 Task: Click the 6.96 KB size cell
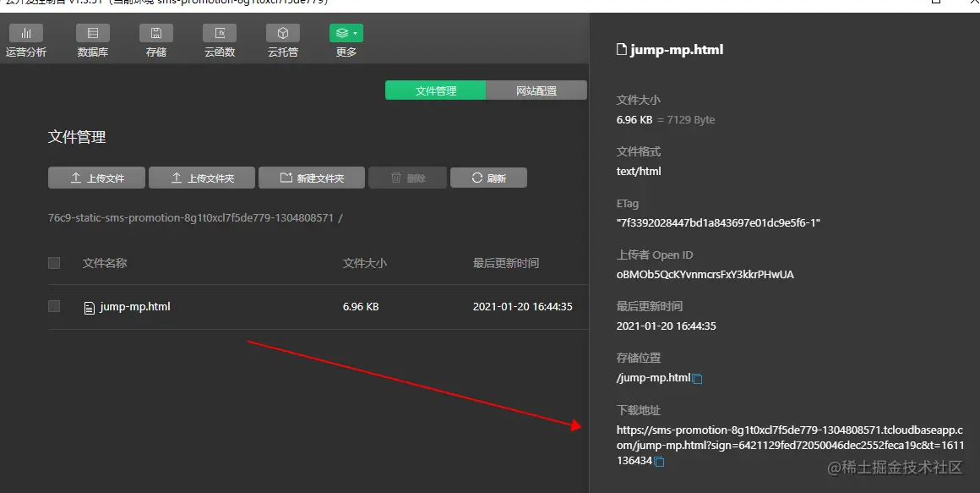361,307
